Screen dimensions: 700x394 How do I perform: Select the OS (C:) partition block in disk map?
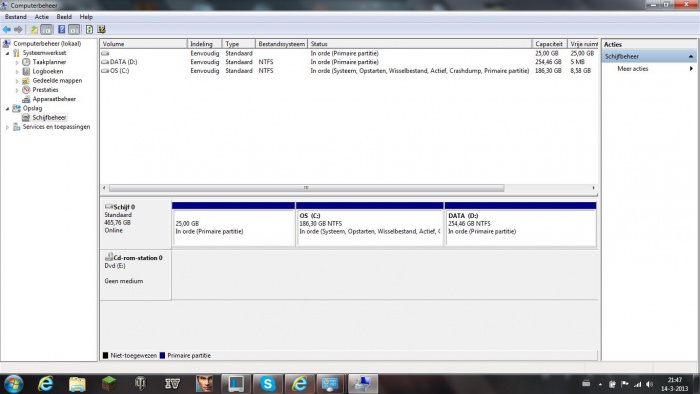[x=370, y=224]
